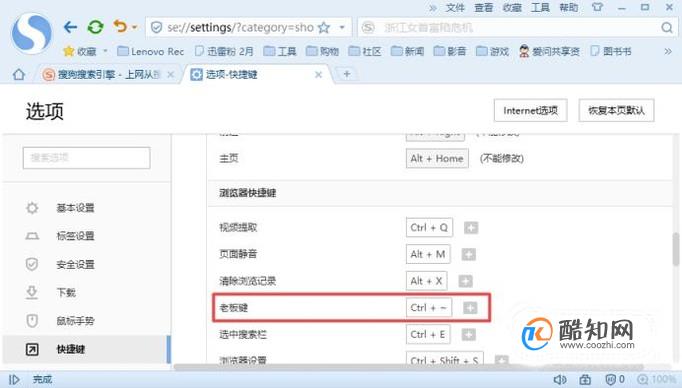This screenshot has height=388, width=682.
Task: Add shortcut with plus next to Alt + X
Action: [x=465, y=281]
